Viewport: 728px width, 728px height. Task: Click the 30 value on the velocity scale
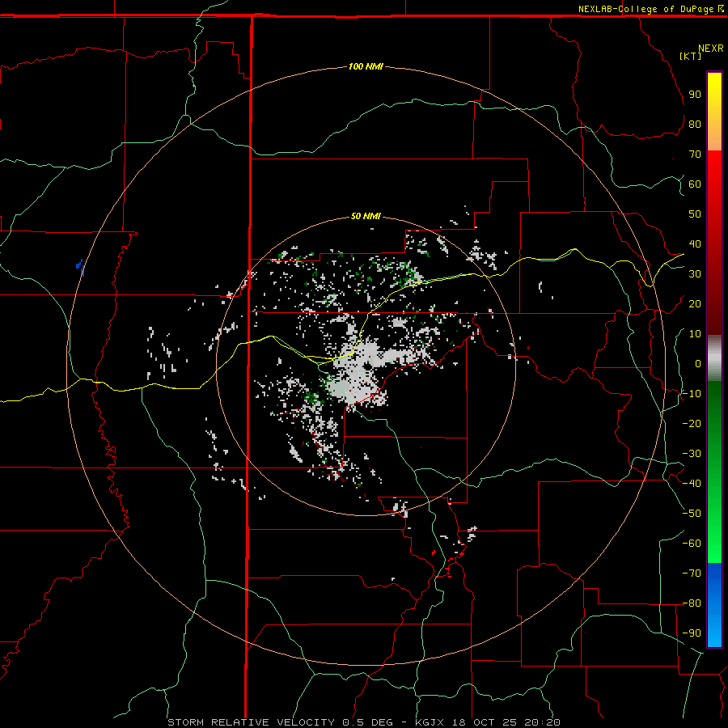pyautogui.click(x=695, y=274)
